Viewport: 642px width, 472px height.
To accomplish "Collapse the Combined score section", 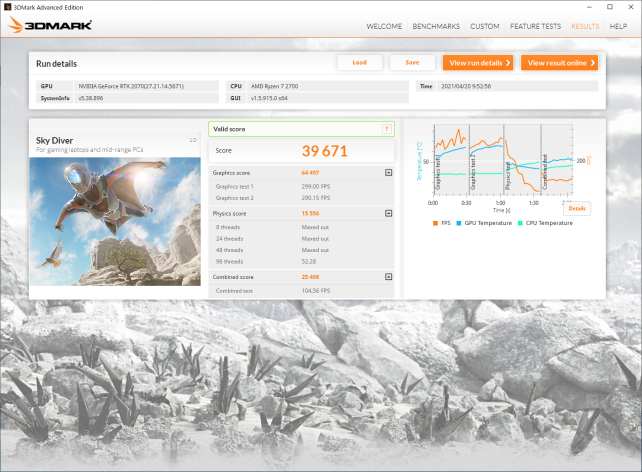I will [x=389, y=277].
